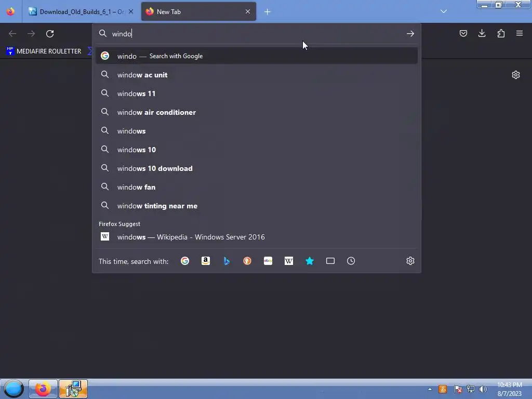This screenshot has width=532, height=399.
Task: Choose suggestion windows 11
Action: coord(257,94)
